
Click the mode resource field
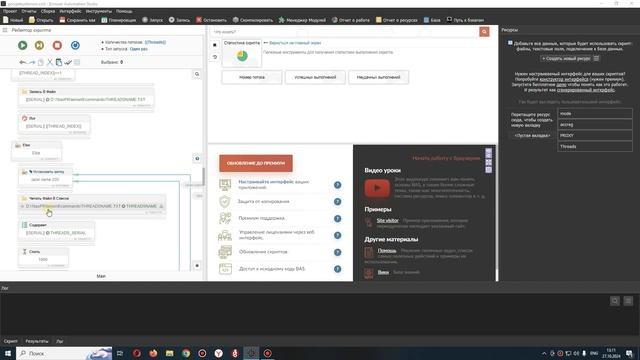pos(595,114)
